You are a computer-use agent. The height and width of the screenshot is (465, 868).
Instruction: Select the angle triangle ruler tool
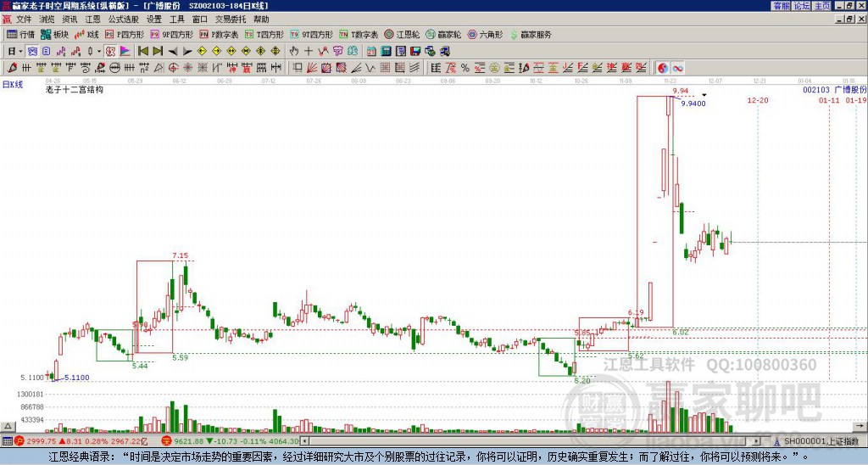coord(159,68)
